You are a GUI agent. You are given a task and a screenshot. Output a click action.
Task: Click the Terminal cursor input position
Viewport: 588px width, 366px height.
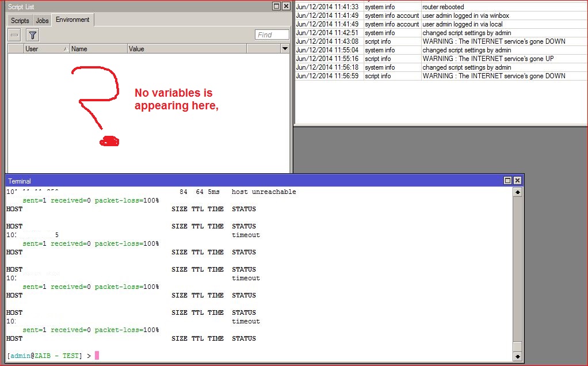[97, 355]
